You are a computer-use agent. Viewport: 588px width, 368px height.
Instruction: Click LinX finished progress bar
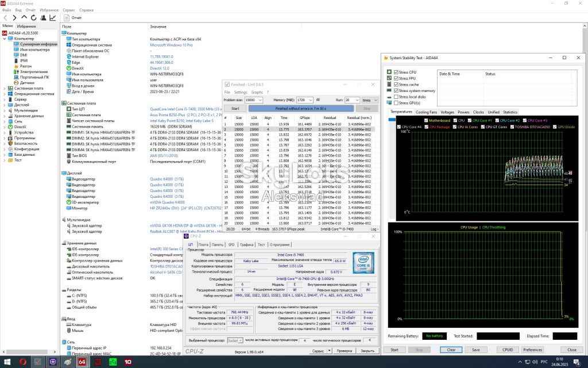pos(301,109)
